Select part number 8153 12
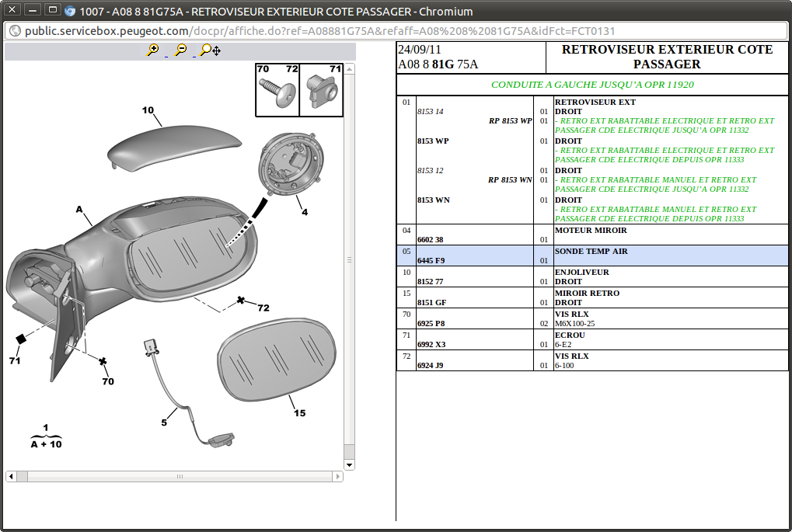 pos(431,171)
